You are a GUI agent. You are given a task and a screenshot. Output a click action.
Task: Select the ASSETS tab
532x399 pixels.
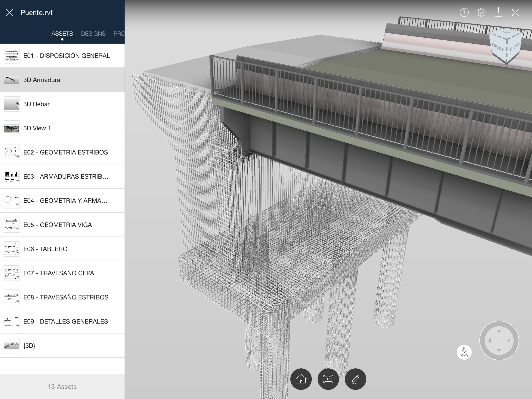tap(62, 34)
